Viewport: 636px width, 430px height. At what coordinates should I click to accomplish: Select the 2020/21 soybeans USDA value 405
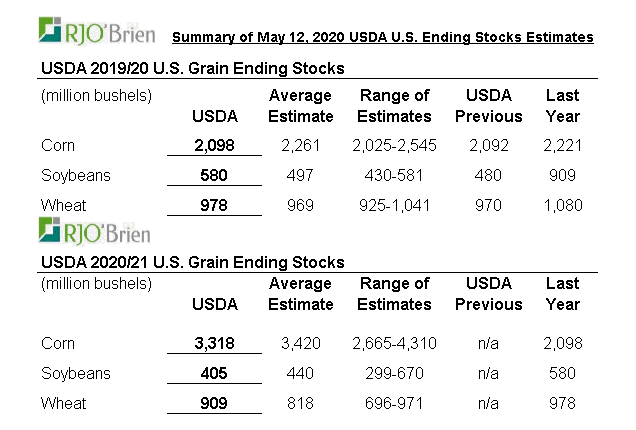click(x=215, y=374)
